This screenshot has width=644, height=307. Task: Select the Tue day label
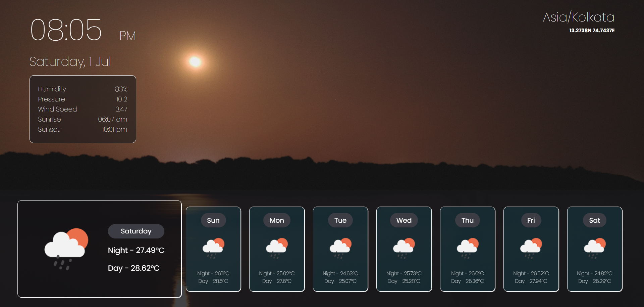click(340, 220)
